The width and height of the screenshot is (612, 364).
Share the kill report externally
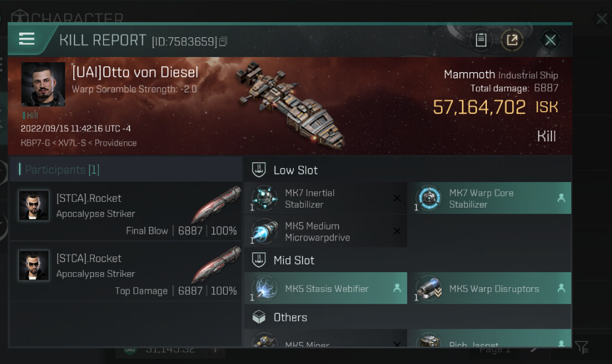pos(512,40)
